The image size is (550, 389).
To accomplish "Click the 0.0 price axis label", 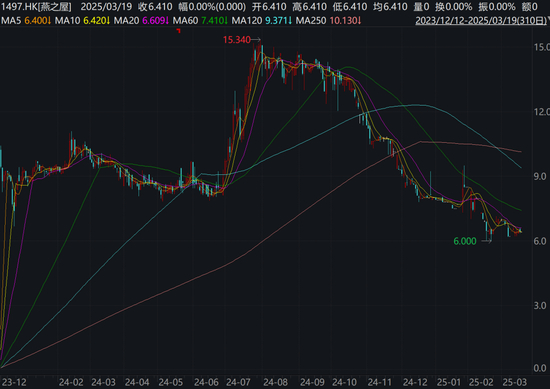I will click(540, 368).
